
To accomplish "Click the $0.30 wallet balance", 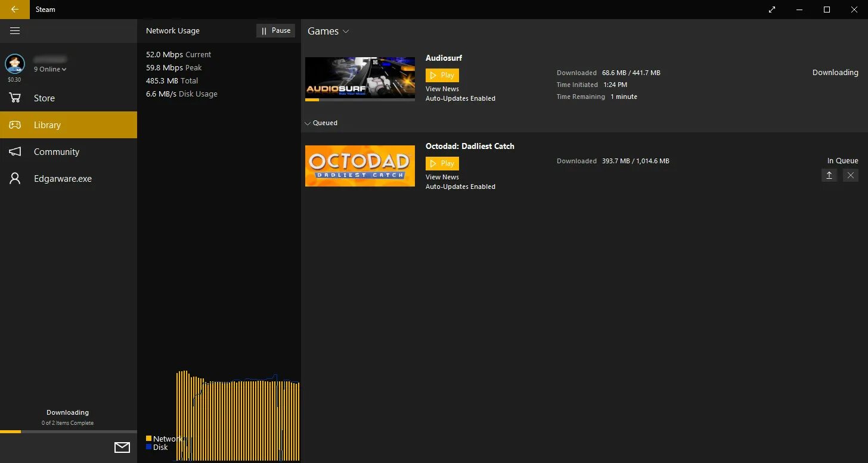I will [14, 80].
